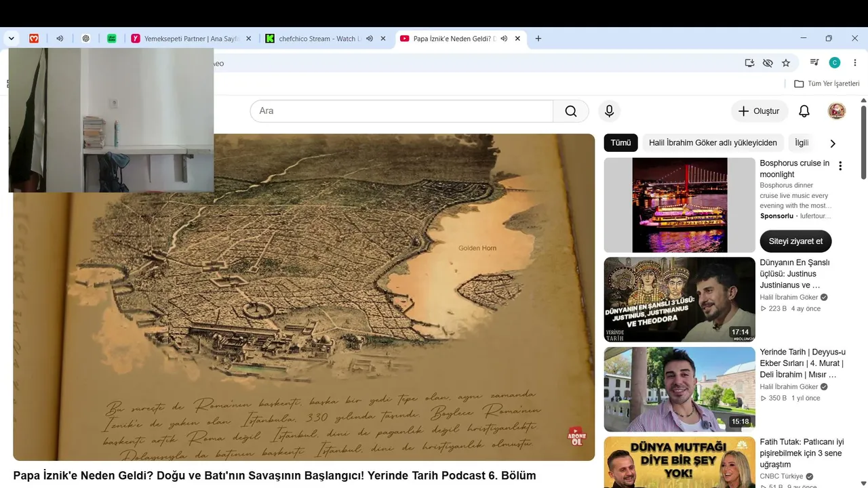The height and width of the screenshot is (488, 868).
Task: Select the Halil İbrahim Göker adlı yükleyiciden chip
Action: point(713,143)
